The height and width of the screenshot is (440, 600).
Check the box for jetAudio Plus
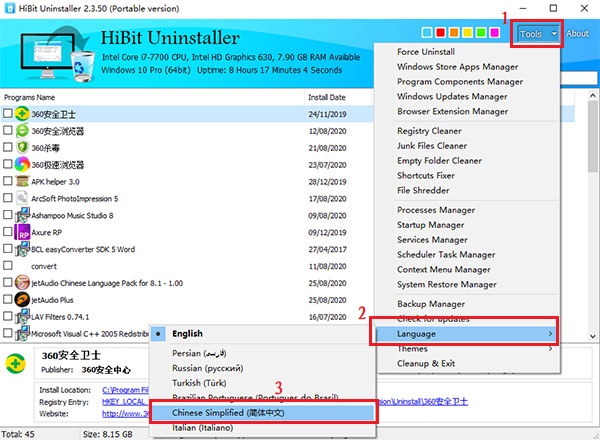pyautogui.click(x=8, y=299)
